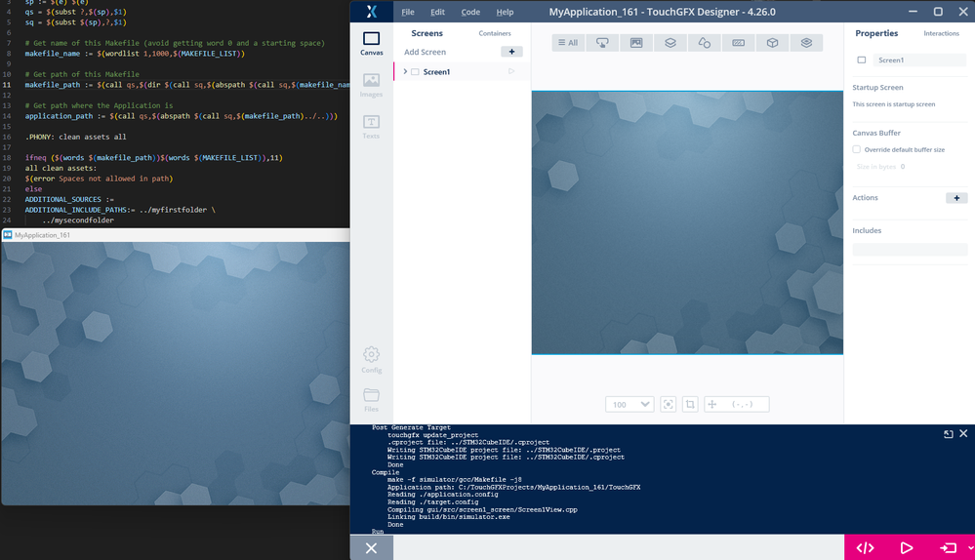Open the Images sidebar view
The image size is (975, 560).
(x=371, y=85)
